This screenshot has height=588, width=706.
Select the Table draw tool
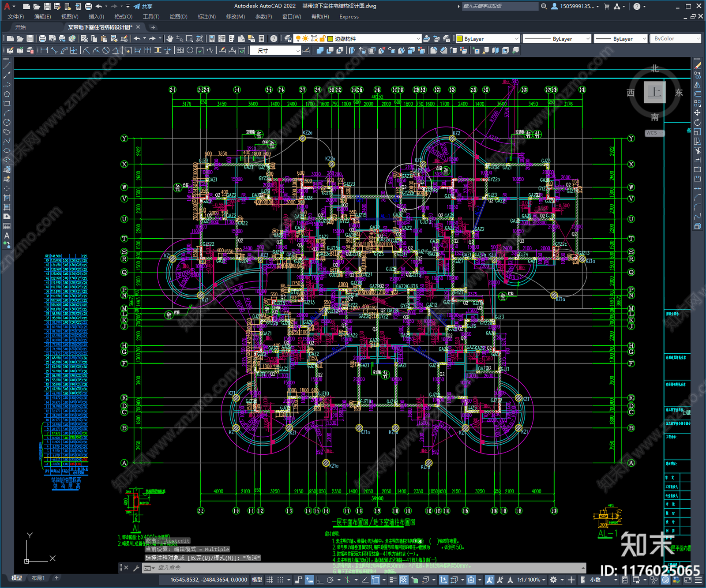7,226
